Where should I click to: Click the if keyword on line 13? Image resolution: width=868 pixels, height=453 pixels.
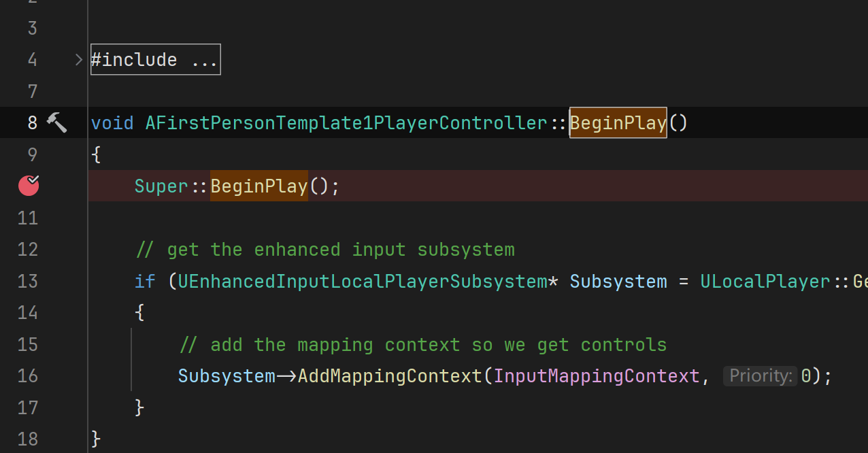(x=145, y=281)
